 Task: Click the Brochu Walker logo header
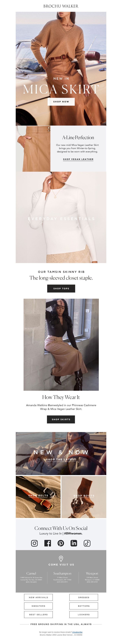pos(61,6)
